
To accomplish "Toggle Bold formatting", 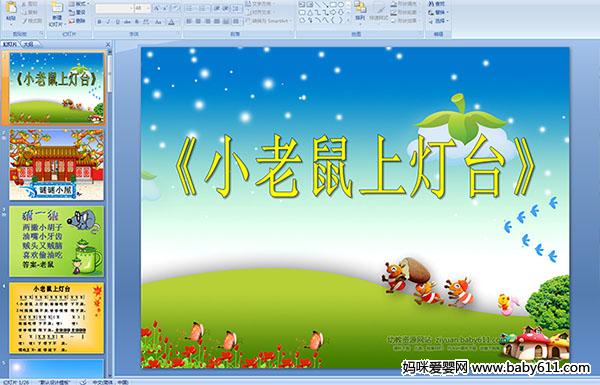I will click(99, 22).
